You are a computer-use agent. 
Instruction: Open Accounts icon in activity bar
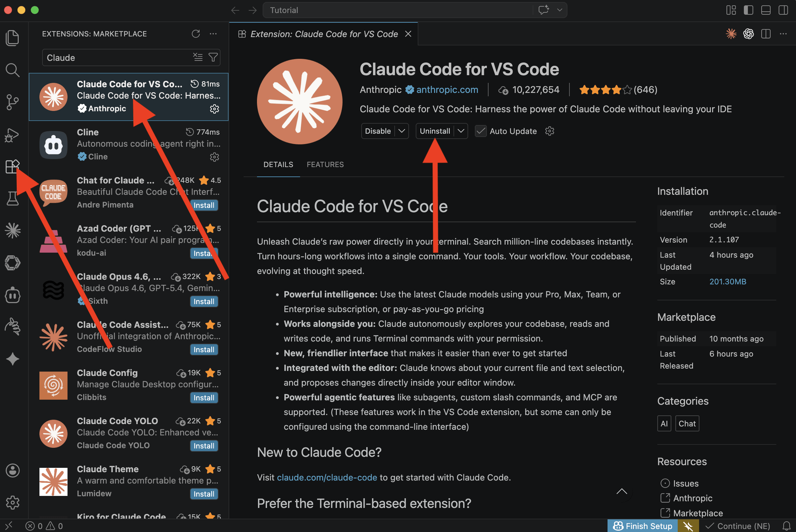(13, 470)
